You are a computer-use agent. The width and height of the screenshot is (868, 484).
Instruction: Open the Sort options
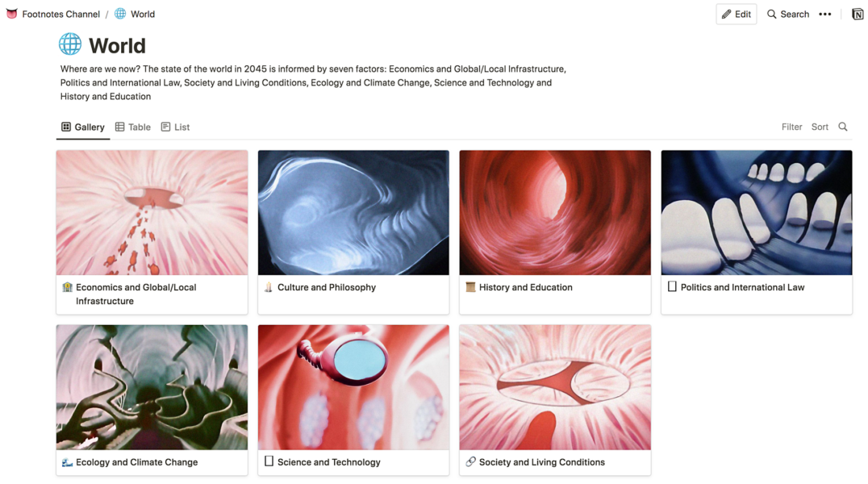pyautogui.click(x=820, y=127)
